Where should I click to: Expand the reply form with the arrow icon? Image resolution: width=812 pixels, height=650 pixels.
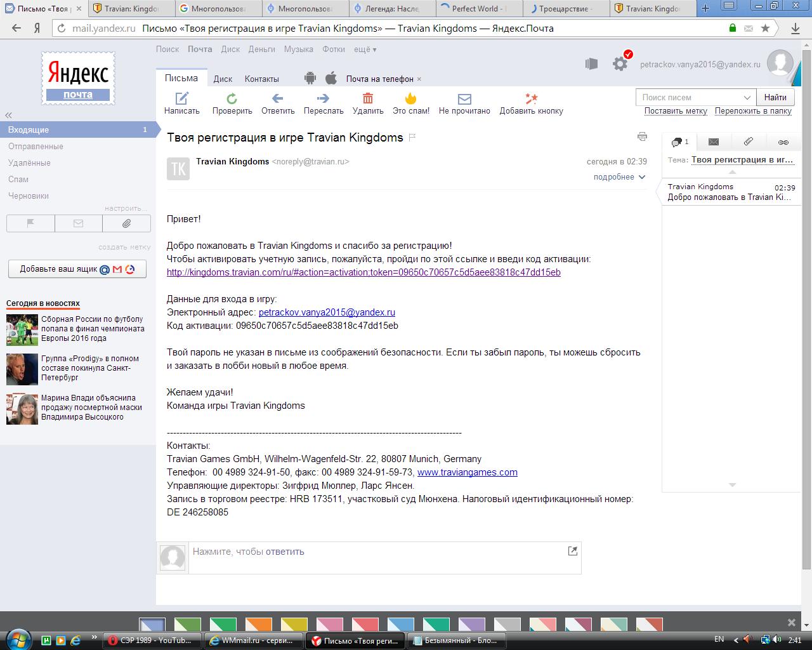tap(573, 551)
